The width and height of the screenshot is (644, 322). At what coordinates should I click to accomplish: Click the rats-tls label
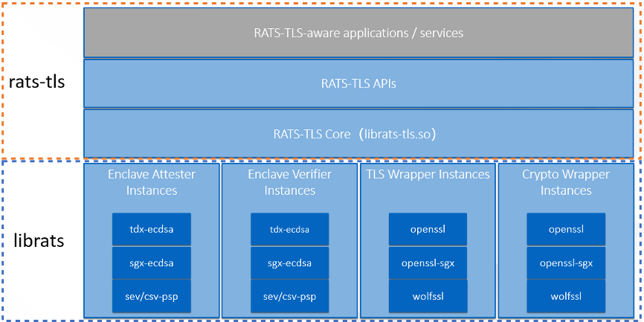coord(37,82)
